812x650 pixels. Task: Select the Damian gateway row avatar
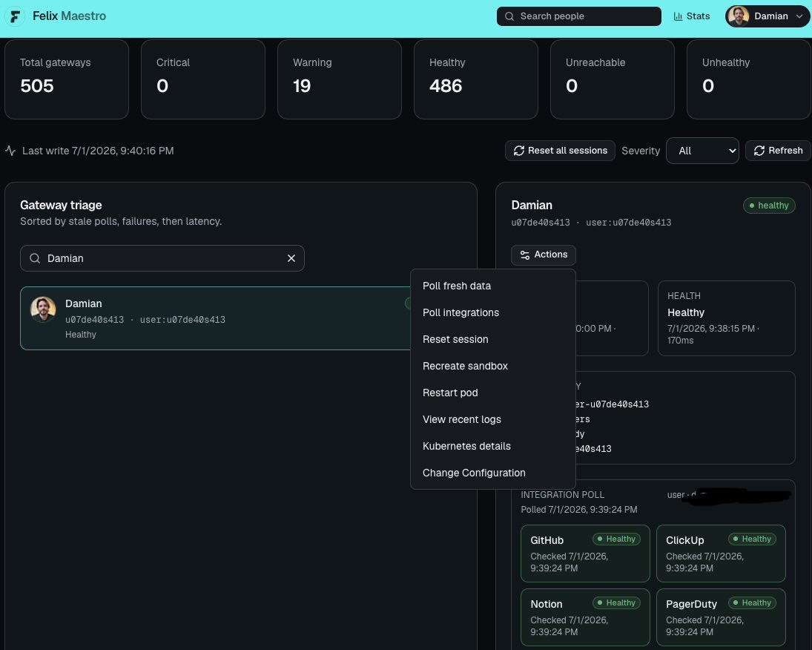click(x=43, y=309)
